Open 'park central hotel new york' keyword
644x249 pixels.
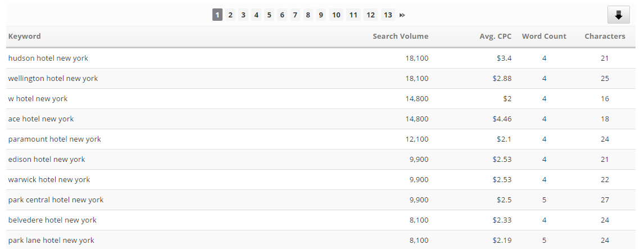click(56, 200)
